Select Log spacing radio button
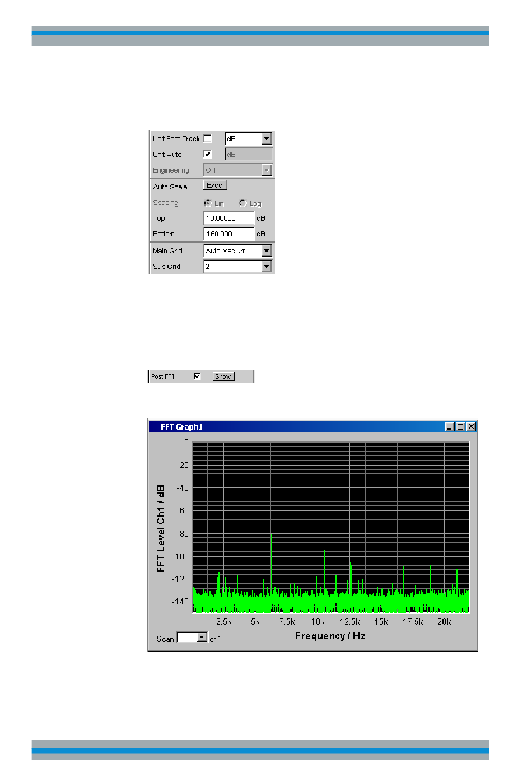The height and width of the screenshot is (772, 532). [242, 203]
